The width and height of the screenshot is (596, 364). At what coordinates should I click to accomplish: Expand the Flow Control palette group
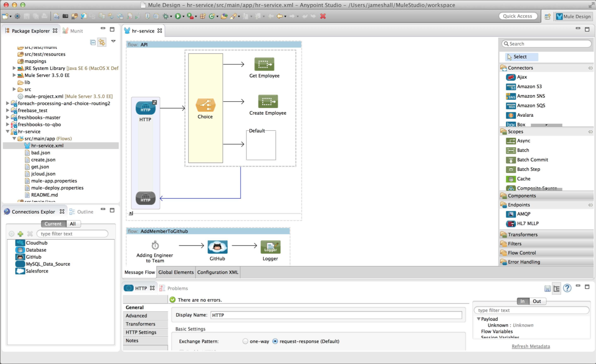(x=547, y=253)
